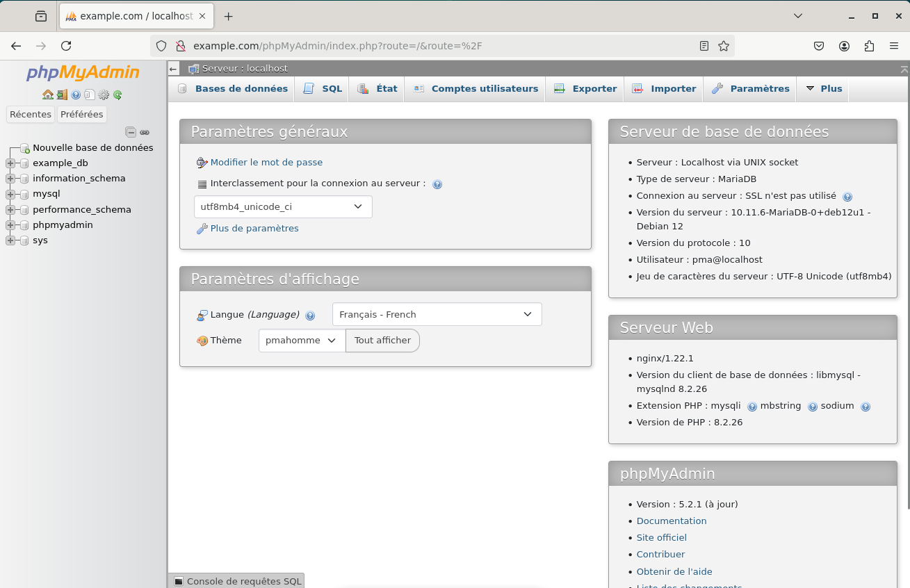The width and height of the screenshot is (910, 588).
Task: Click the Préférées button
Action: coord(81,115)
